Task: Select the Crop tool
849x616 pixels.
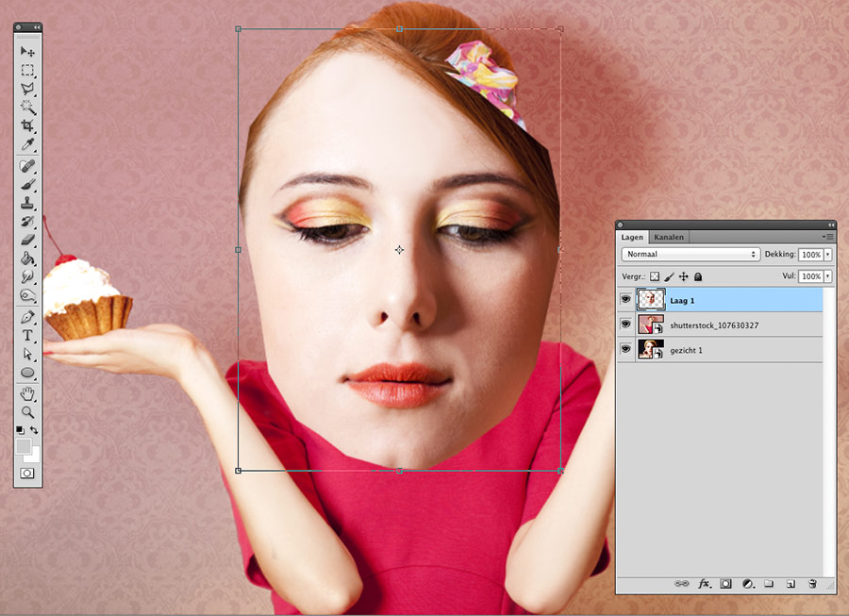Action: (27, 125)
